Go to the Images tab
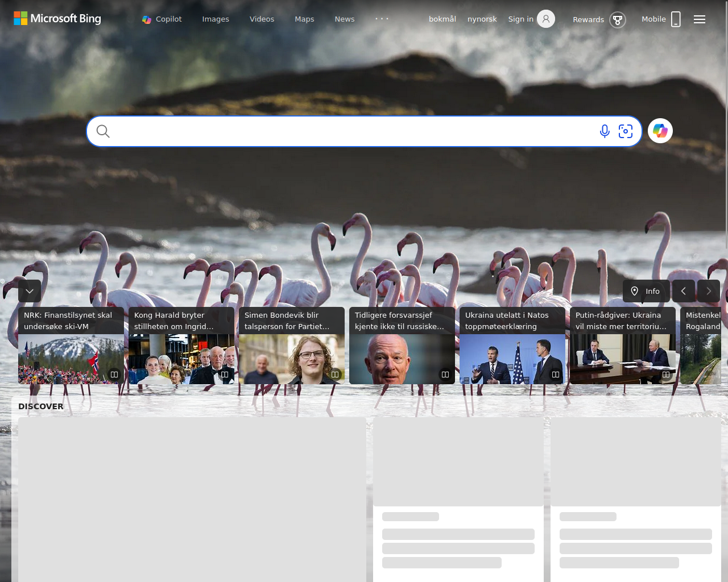728x582 pixels. (x=216, y=19)
